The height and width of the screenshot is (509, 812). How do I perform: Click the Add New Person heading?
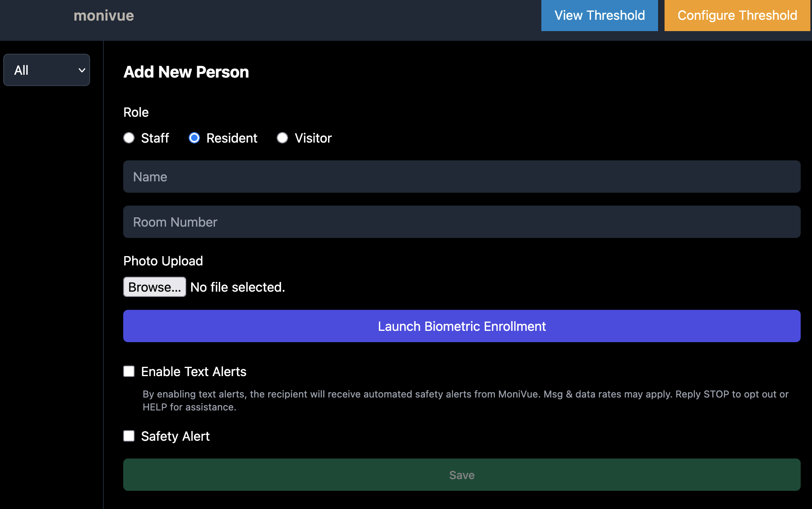[186, 72]
